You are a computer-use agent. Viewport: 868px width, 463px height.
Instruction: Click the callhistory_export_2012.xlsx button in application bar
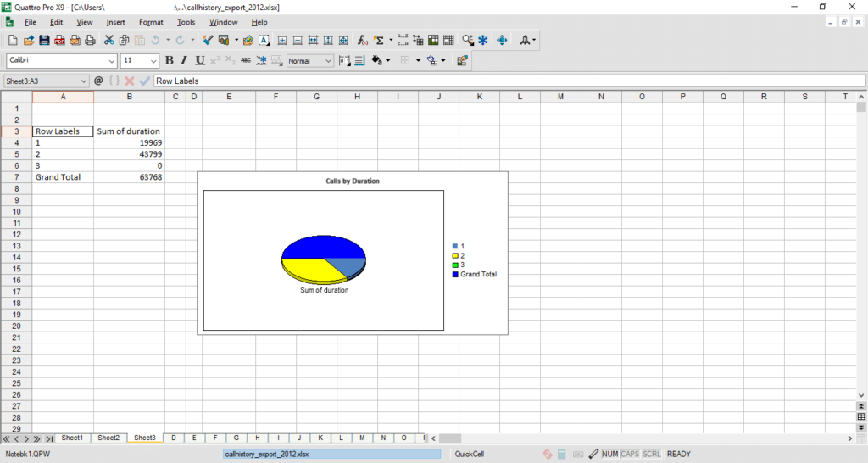331,454
